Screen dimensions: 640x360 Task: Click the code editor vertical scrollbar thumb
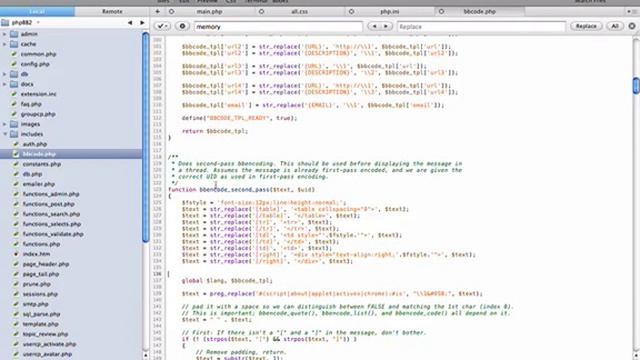coord(636,85)
